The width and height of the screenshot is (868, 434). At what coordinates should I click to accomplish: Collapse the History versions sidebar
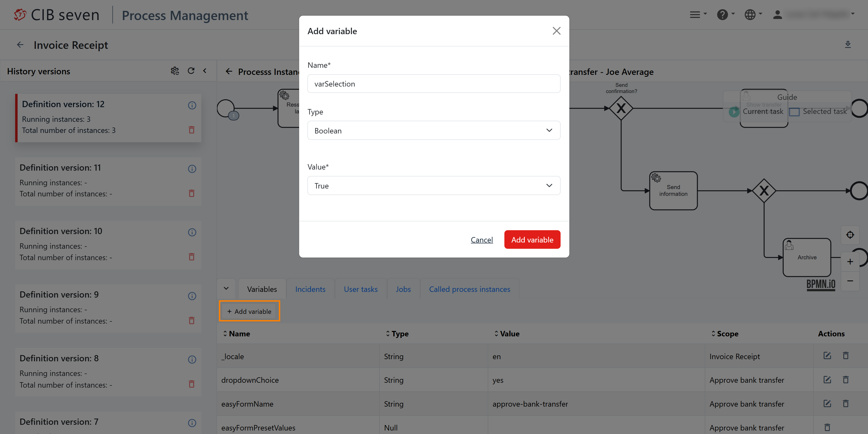click(x=205, y=71)
